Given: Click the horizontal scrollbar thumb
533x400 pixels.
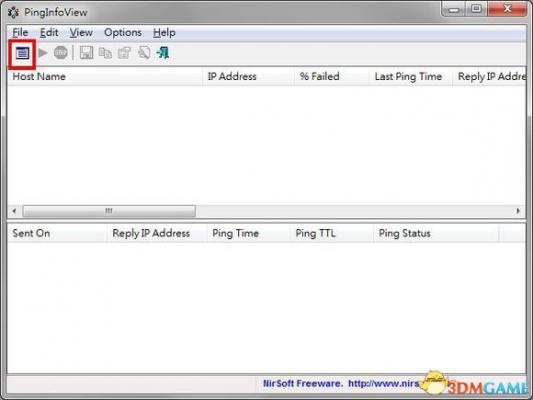Looking at the screenshot, I should point(109,211).
